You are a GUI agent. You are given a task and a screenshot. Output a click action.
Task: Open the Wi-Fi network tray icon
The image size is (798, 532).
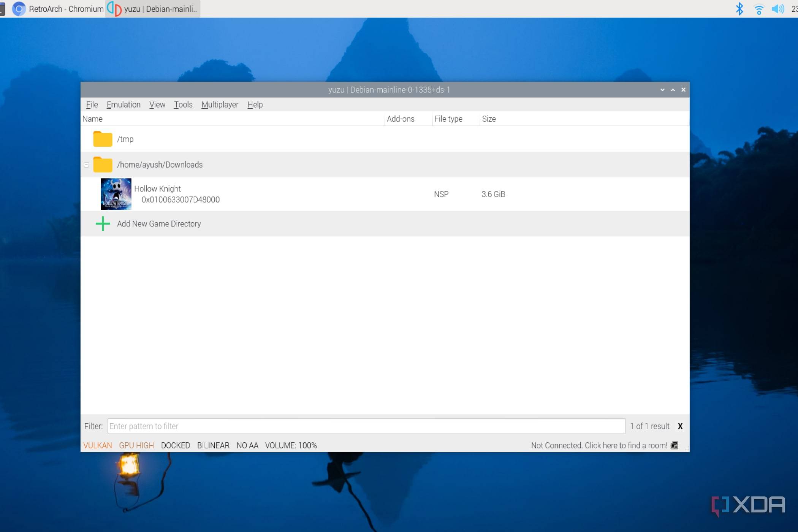(759, 9)
